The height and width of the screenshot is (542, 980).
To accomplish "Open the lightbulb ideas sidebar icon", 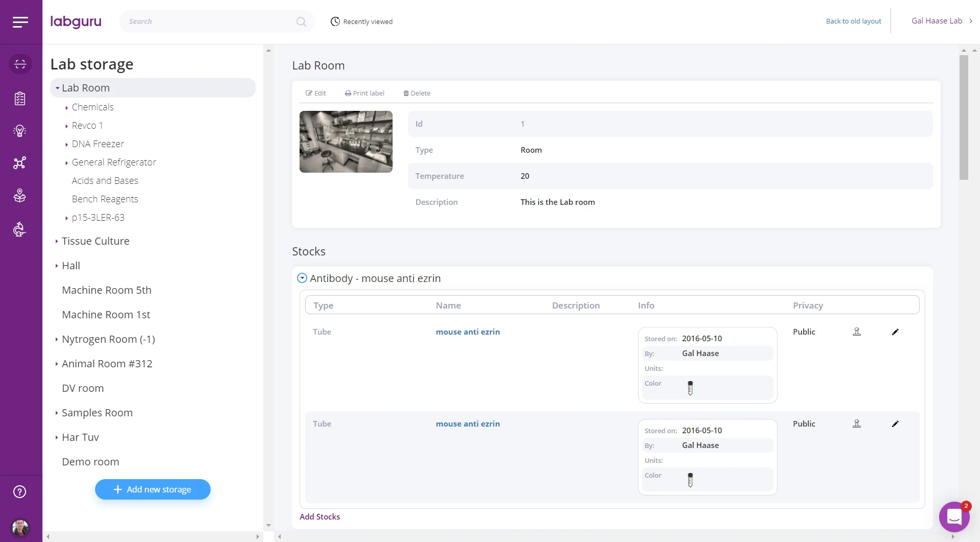I will 19,131.
